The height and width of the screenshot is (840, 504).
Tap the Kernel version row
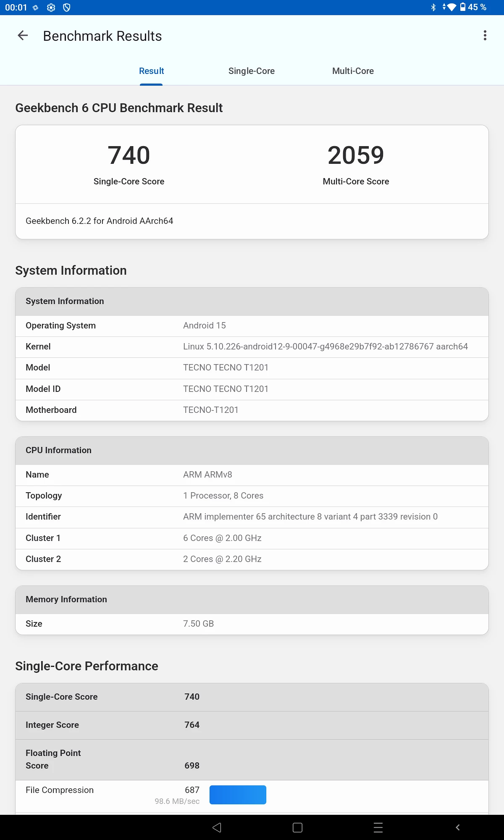[x=252, y=347]
